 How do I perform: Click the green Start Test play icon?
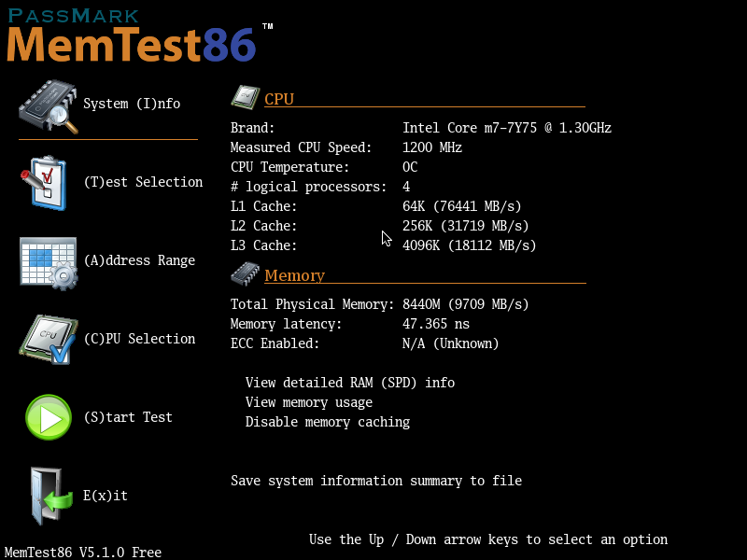tap(49, 417)
